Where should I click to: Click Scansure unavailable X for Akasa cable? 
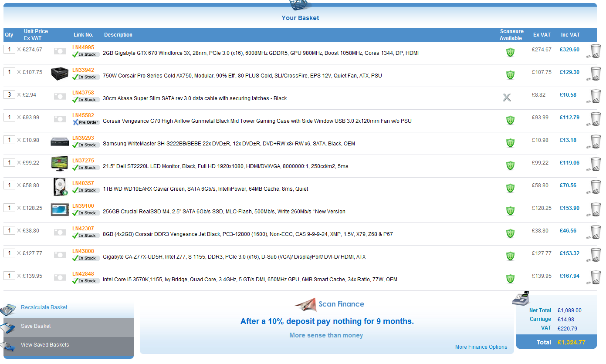(x=507, y=98)
